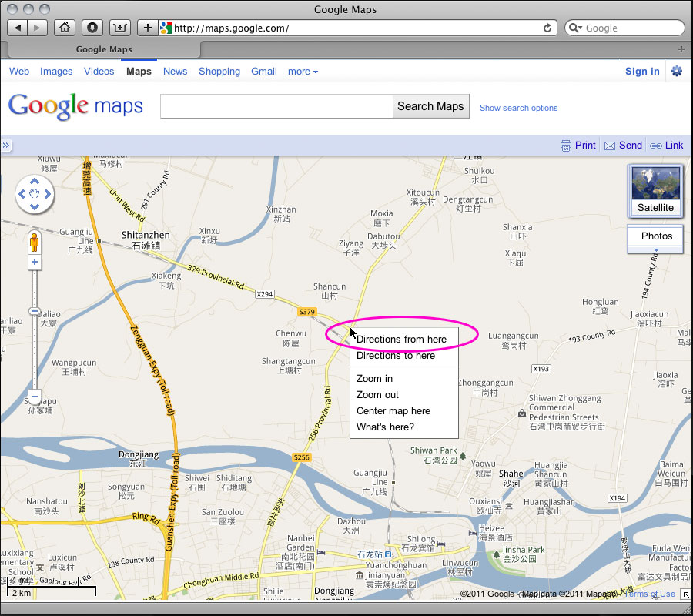Viewport: 693px width, 616px height.
Task: Zoom out with the minus on the zoom slider
Action: 35,396
